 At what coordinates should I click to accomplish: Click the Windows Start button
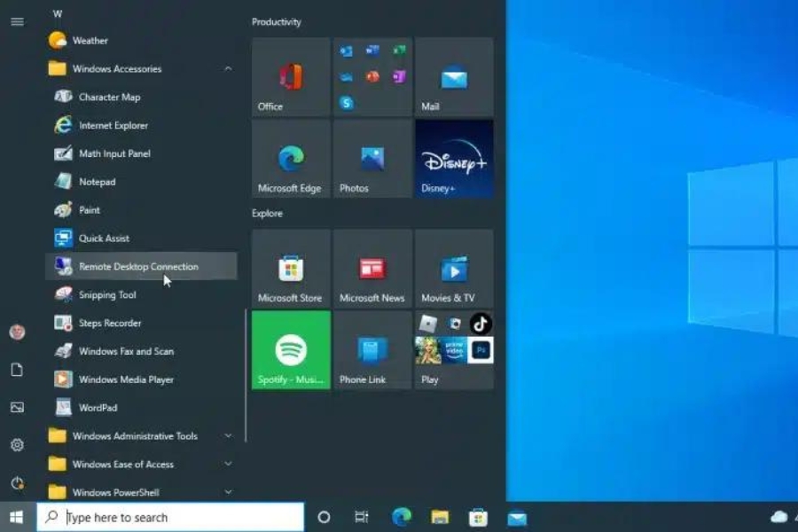(x=16, y=517)
